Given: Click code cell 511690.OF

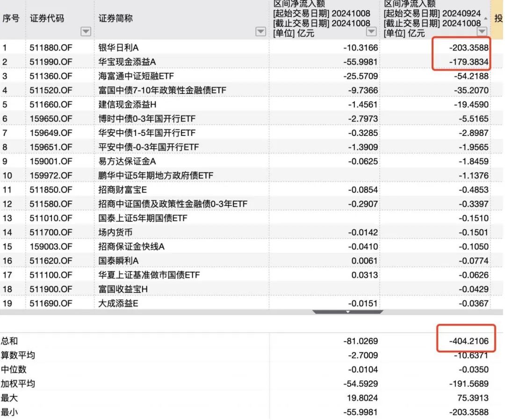Looking at the screenshot, I should 51,303.
